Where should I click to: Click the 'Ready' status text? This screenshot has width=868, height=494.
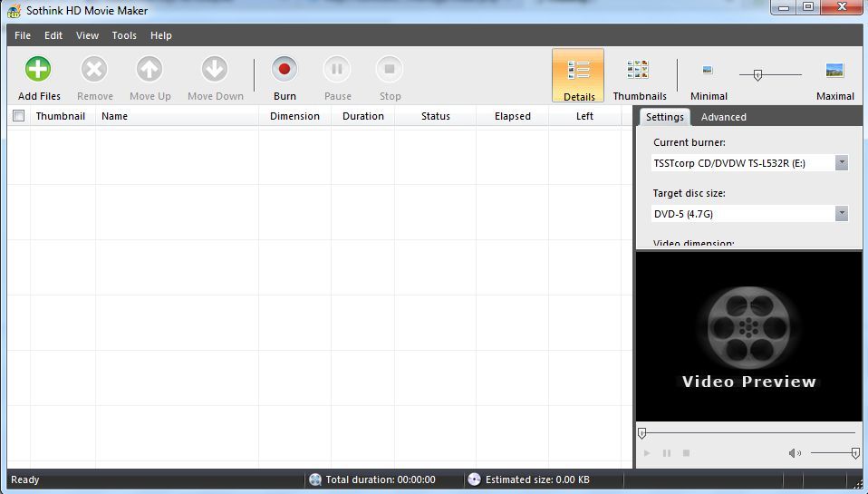[x=24, y=479]
